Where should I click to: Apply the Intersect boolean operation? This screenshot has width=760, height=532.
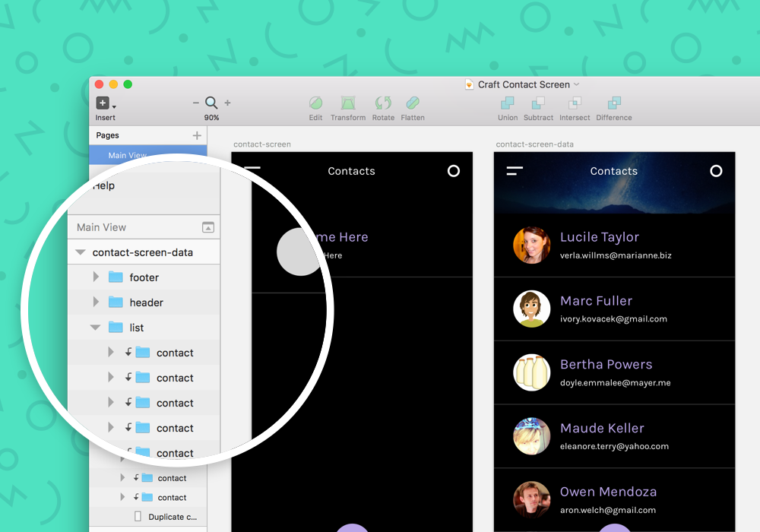point(575,106)
